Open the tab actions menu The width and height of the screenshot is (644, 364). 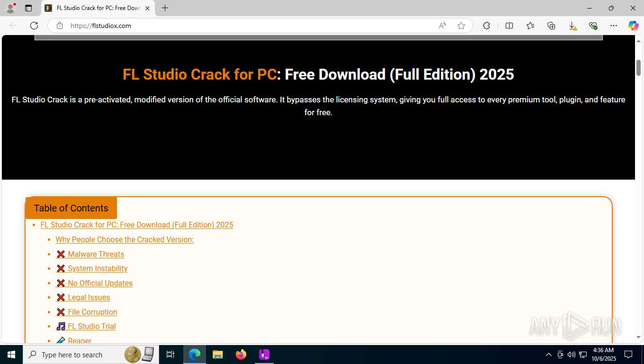(x=28, y=8)
